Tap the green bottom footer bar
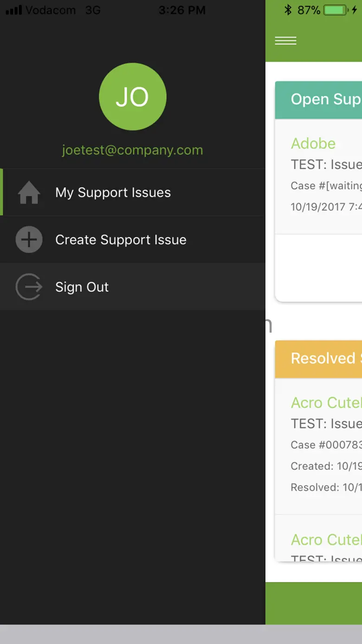This screenshot has height=644, width=362. pos(314,603)
